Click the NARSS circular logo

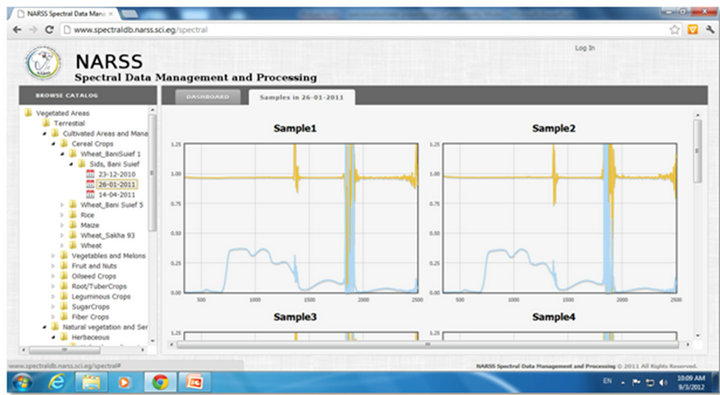(x=43, y=63)
